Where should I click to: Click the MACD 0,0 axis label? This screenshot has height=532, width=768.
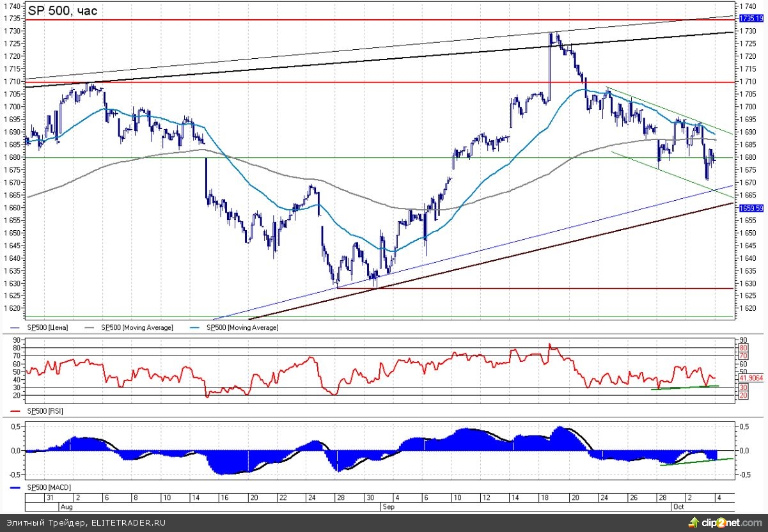coord(745,451)
